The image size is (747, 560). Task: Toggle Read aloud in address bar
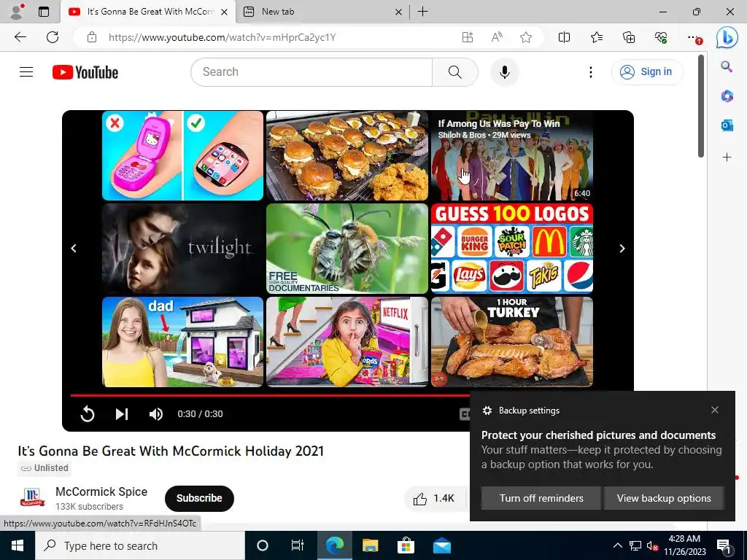click(x=497, y=37)
